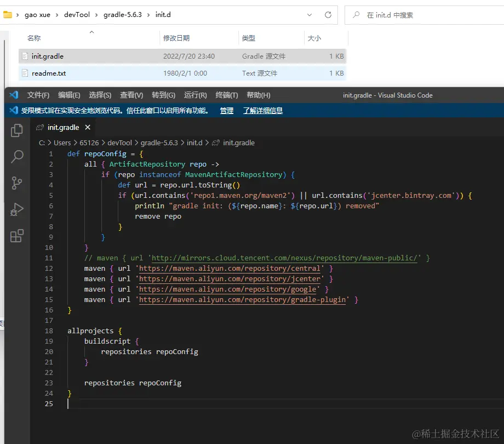Image resolution: width=504 pixels, height=444 pixels.
Task: Click the 管理 link in restricted mode banner
Action: click(x=227, y=111)
